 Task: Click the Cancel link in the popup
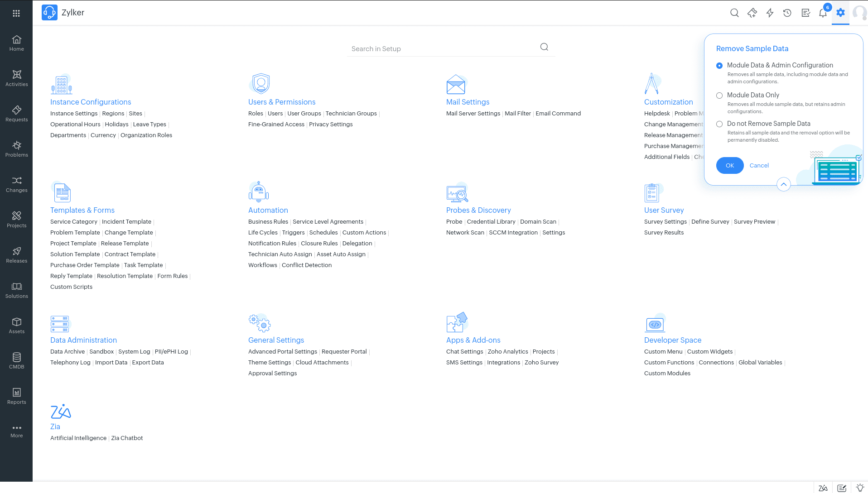pyautogui.click(x=759, y=166)
